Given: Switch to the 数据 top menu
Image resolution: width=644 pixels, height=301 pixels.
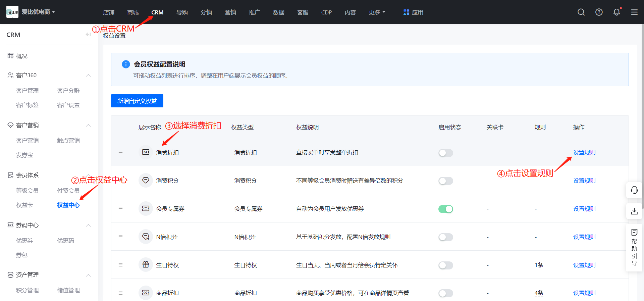Looking at the screenshot, I should (278, 12).
